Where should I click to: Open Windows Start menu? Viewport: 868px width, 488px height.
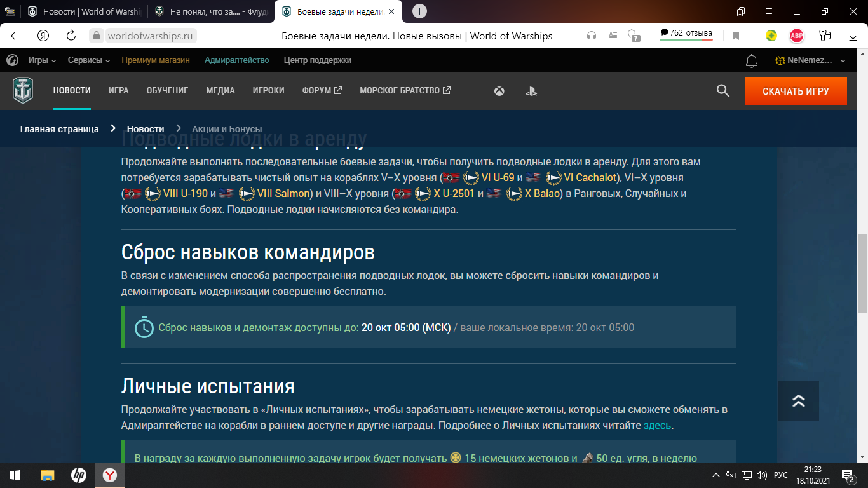(x=15, y=475)
